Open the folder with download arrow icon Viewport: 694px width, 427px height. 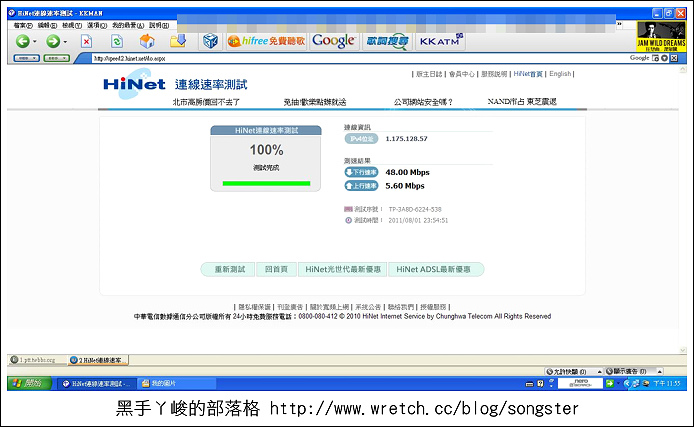coord(178,41)
